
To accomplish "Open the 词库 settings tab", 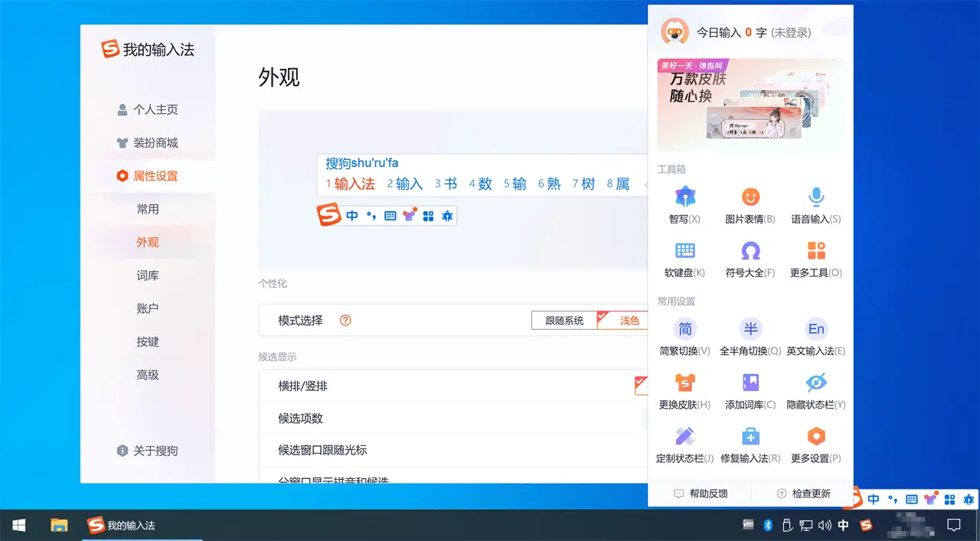I will pyautogui.click(x=148, y=275).
